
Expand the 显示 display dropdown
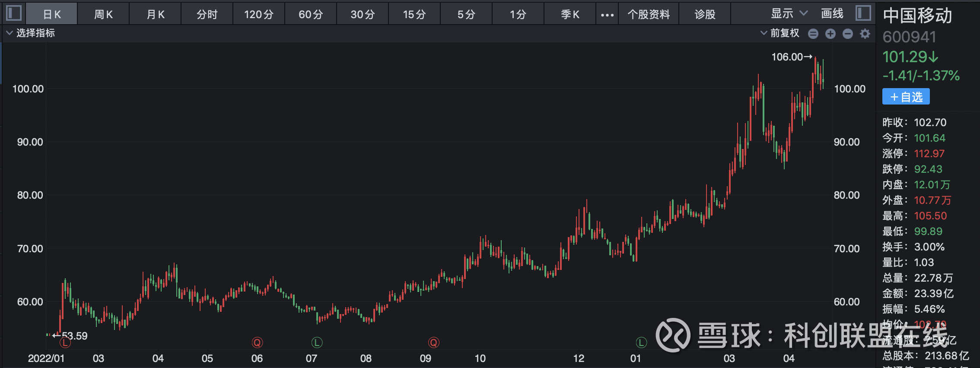pos(789,13)
